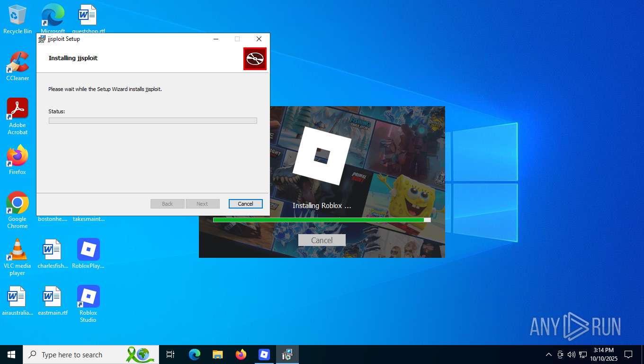Click the 'Please wait while the Setup Wizard' text

click(x=105, y=89)
